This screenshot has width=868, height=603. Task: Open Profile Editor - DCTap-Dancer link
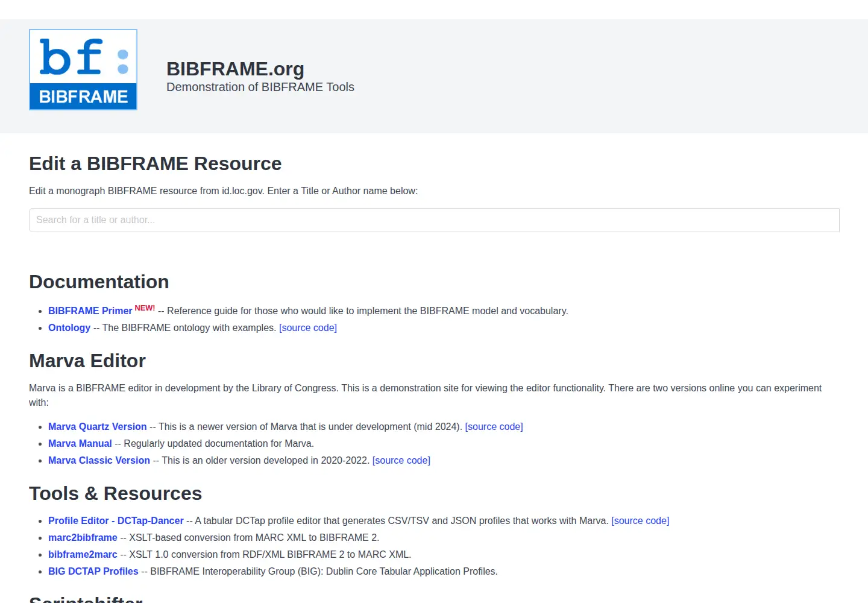116,521
